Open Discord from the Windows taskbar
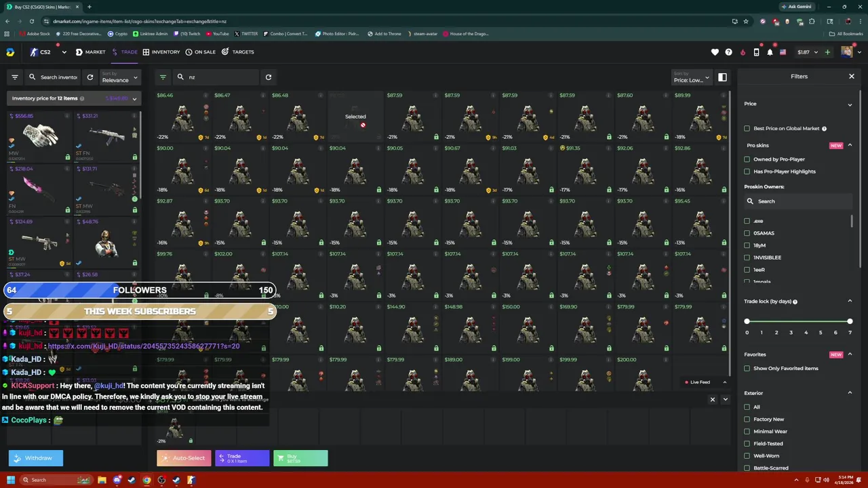Image resolution: width=868 pixels, height=488 pixels. pyautogui.click(x=117, y=480)
